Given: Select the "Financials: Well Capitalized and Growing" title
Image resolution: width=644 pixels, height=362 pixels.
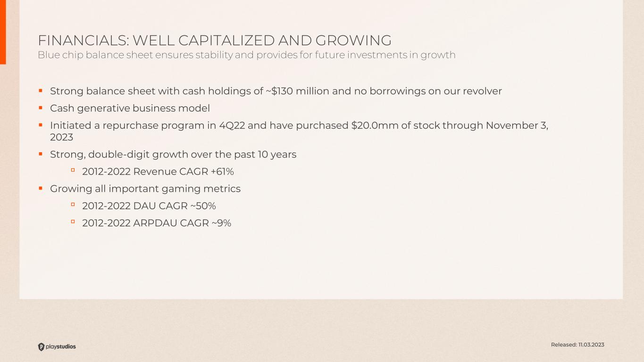Looking at the screenshot, I should coord(215,41).
